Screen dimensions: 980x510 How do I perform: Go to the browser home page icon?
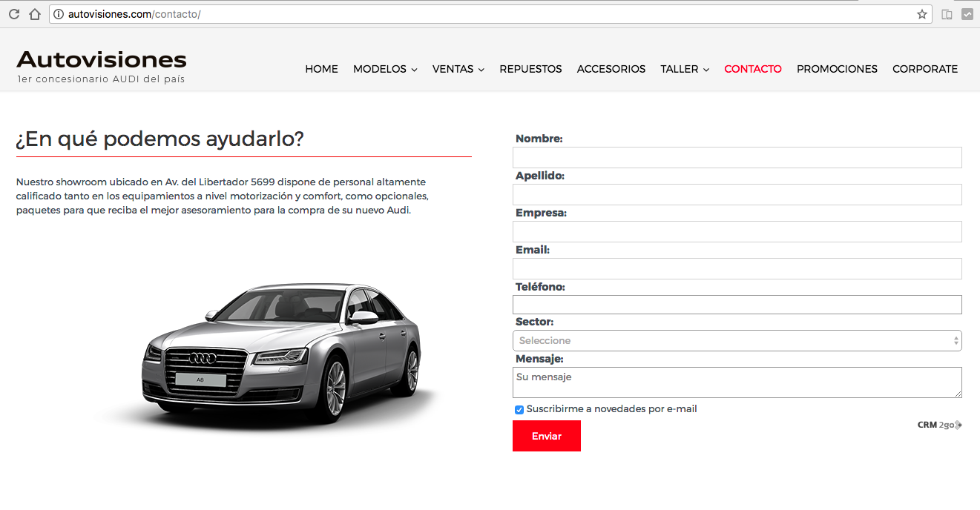34,14
